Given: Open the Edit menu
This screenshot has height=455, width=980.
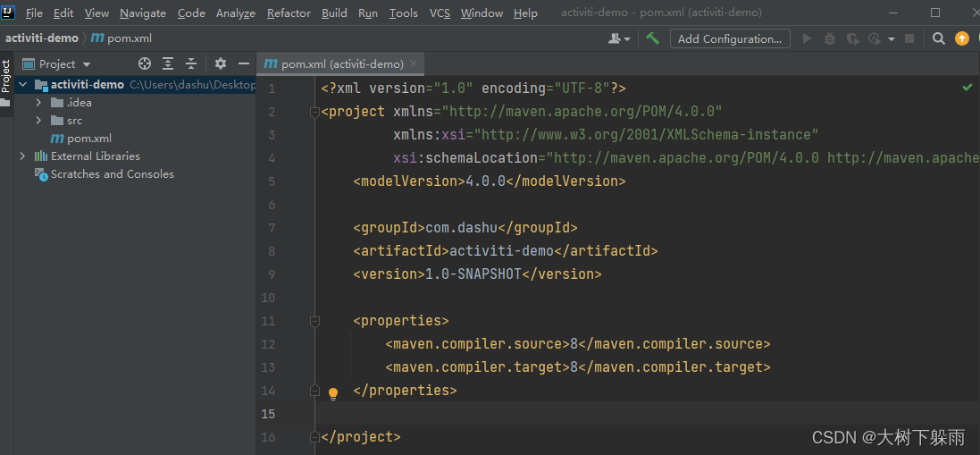Looking at the screenshot, I should click(63, 13).
